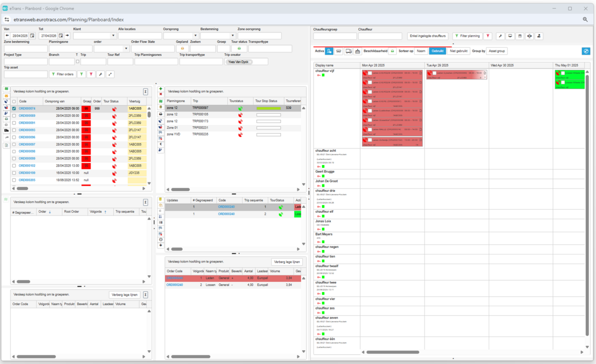Click the red X delete icon beside the trips grid

click(x=160, y=94)
